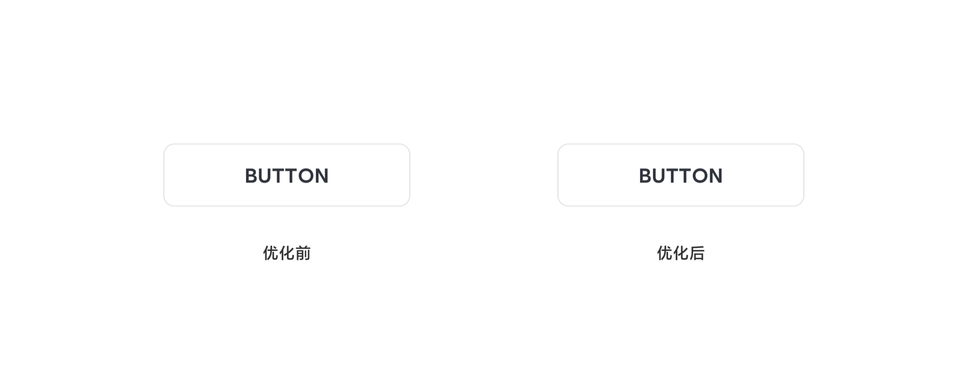Choose the right-side rounded BUTTON
The height and width of the screenshot is (368, 980).
[x=680, y=175]
